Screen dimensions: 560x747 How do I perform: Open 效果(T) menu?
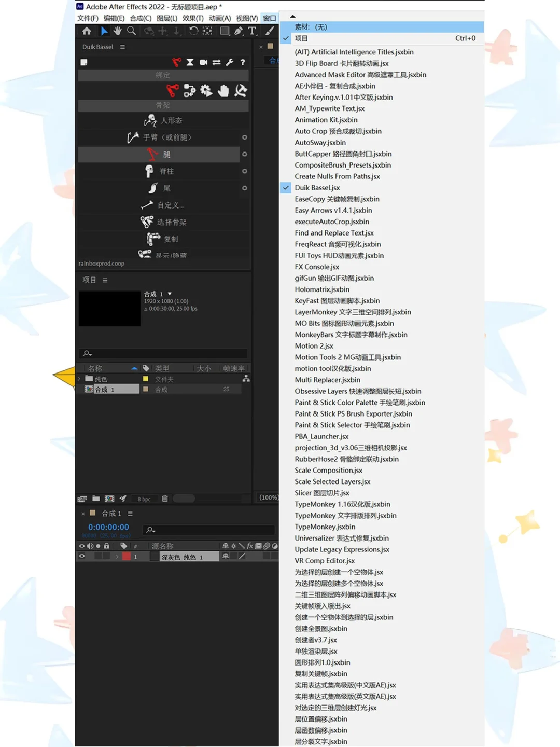pyautogui.click(x=193, y=18)
